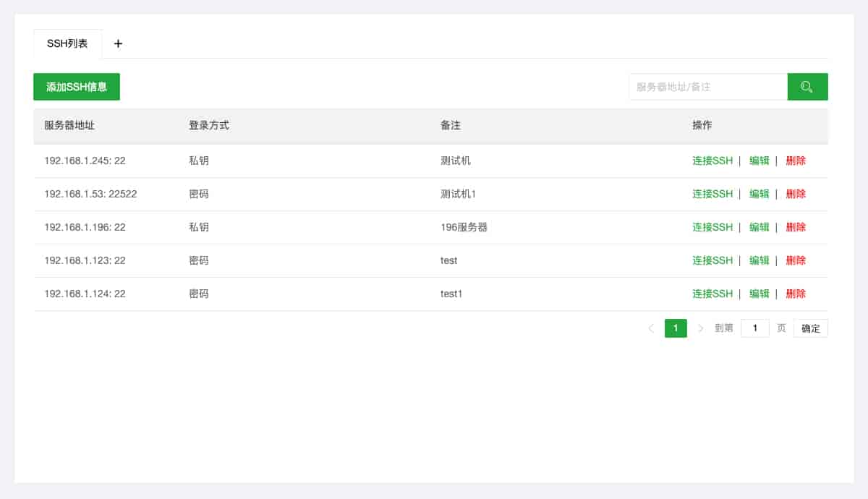Click the previous page arrow

coord(651,328)
